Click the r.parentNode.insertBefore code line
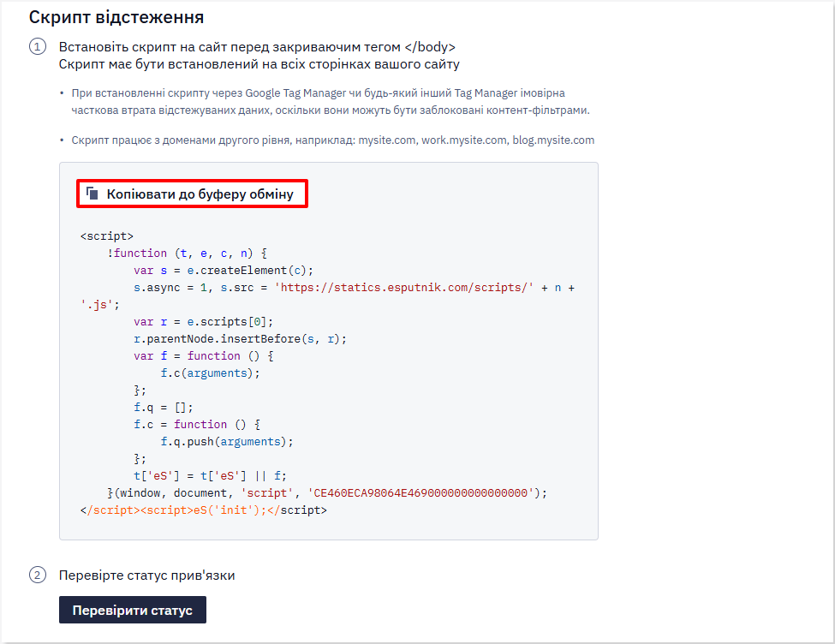This screenshot has height=644, width=835. pos(240,339)
